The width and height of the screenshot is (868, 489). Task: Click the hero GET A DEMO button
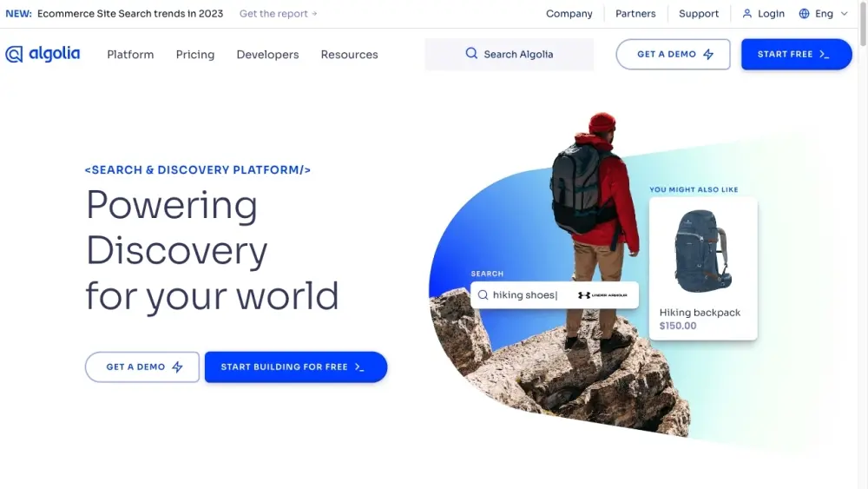[142, 367]
